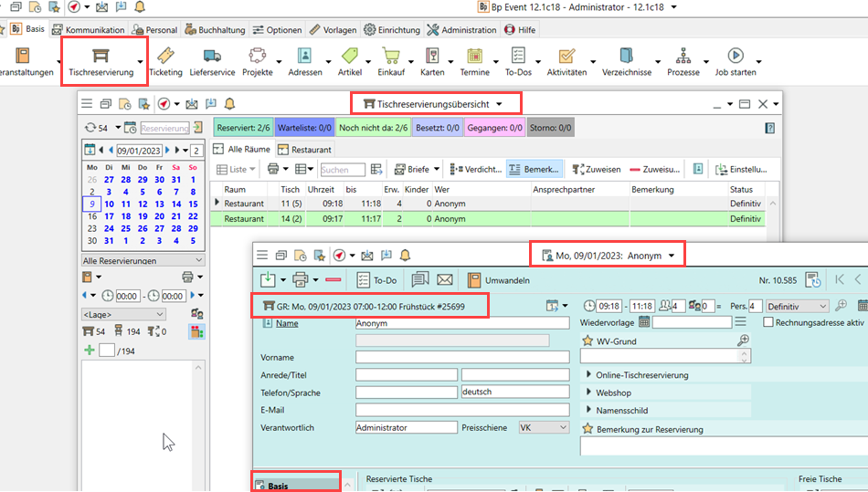Click the green plus icon in sidebar
Screen dimensions: 868x492
pyautogui.click(x=89, y=351)
